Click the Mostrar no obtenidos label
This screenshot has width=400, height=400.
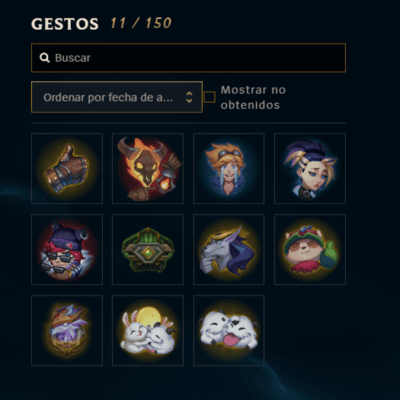click(x=253, y=97)
